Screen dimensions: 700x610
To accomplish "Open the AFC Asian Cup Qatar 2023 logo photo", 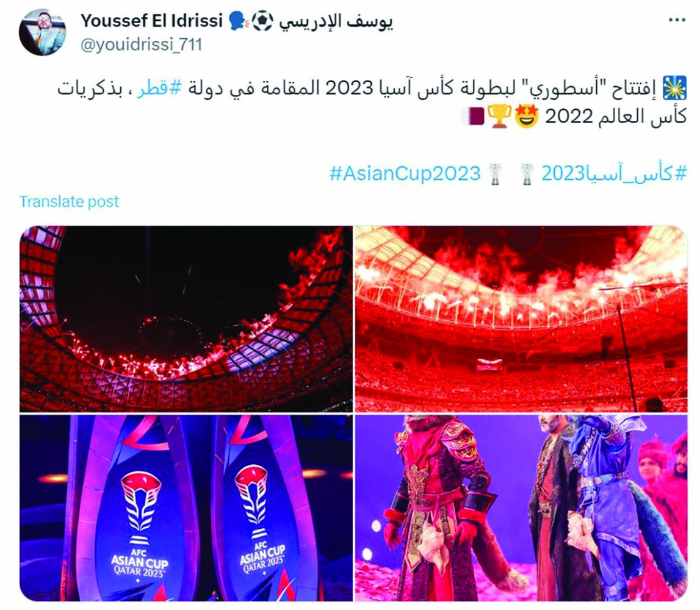I will (186, 508).
